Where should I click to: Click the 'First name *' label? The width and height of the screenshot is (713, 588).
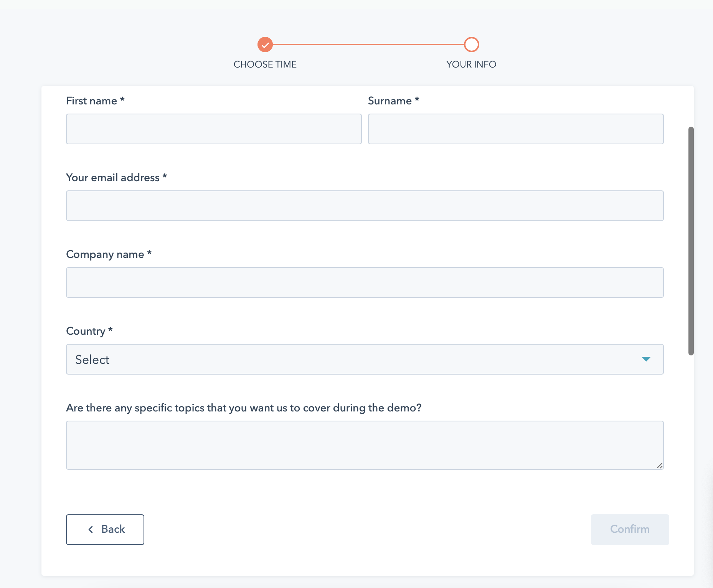tap(95, 101)
